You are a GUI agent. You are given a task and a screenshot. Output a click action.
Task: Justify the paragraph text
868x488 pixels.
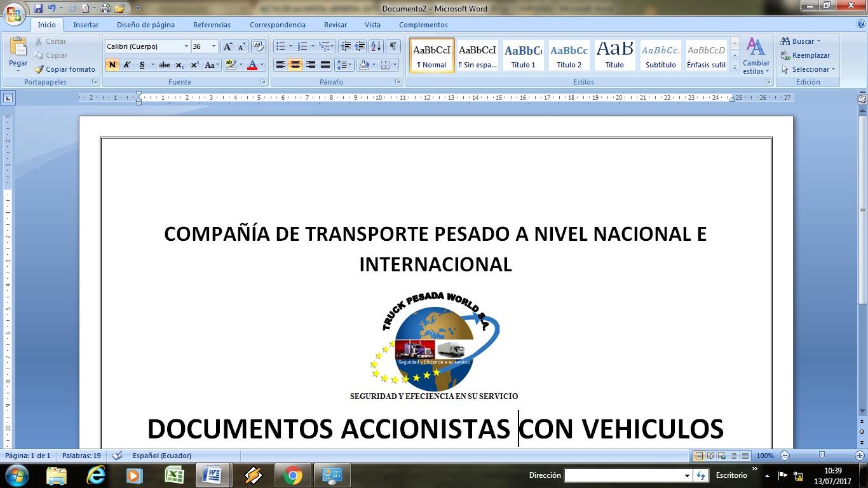tap(325, 65)
